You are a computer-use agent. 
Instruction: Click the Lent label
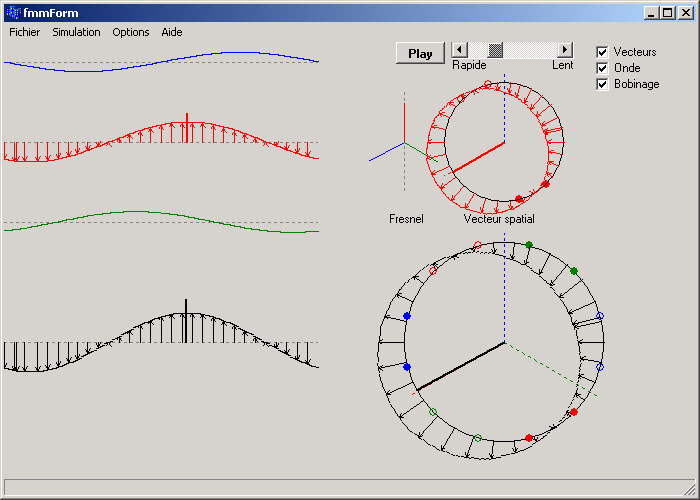562,65
